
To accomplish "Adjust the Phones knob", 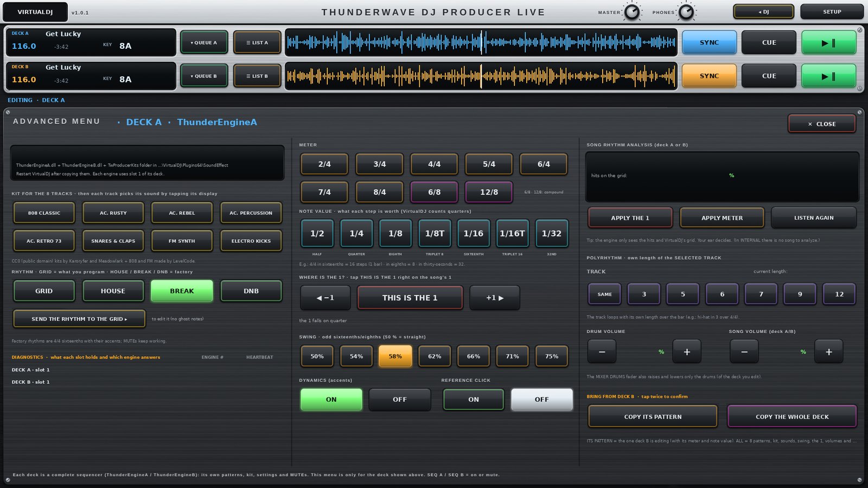I will pos(686,11).
